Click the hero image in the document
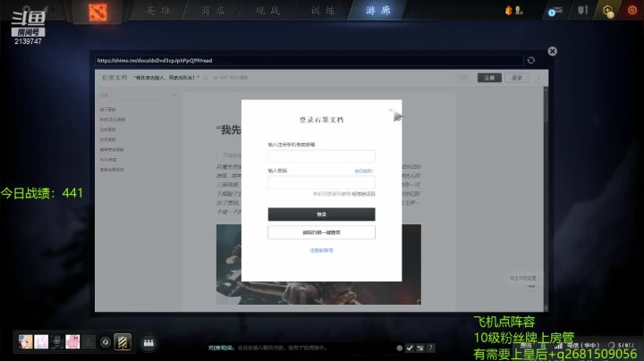 pyautogui.click(x=318, y=264)
